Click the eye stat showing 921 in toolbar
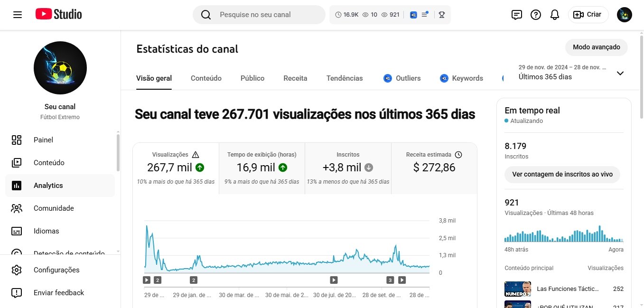The height and width of the screenshot is (308, 644). point(390,15)
